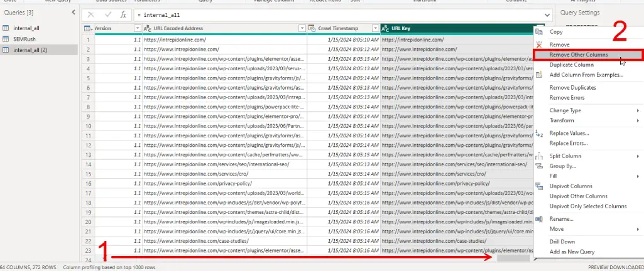Screen dimensions: 644x271
Task: Expand the Change Type submenu arrow
Action: (638, 110)
